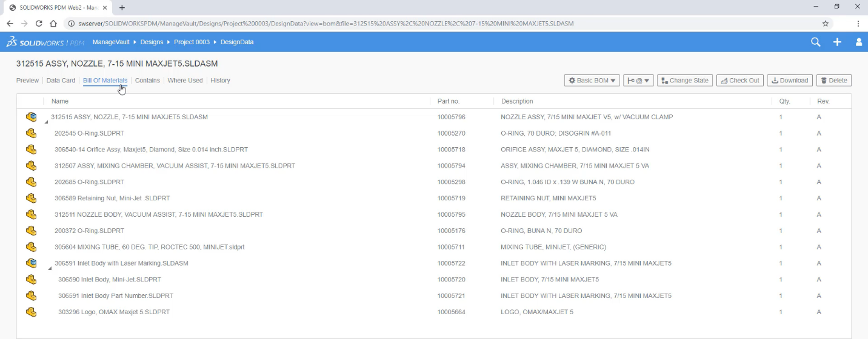The image size is (868, 339).
Task: Switch to the Where Used tab
Action: tap(185, 81)
